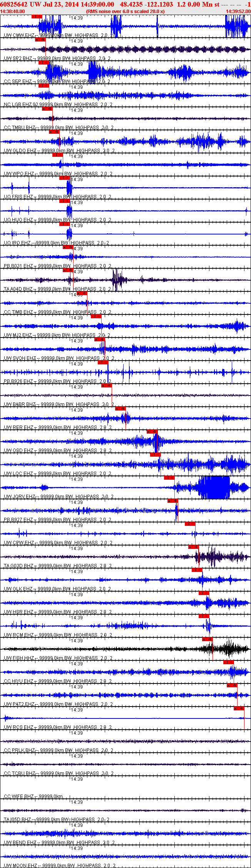Click the dark wave burst on the TA A04D waveform
The height and width of the screenshot is (868, 251).
click(x=119, y=280)
